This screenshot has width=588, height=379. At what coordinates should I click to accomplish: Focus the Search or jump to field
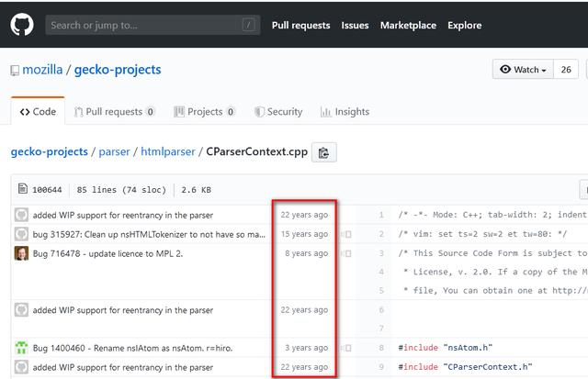point(153,25)
